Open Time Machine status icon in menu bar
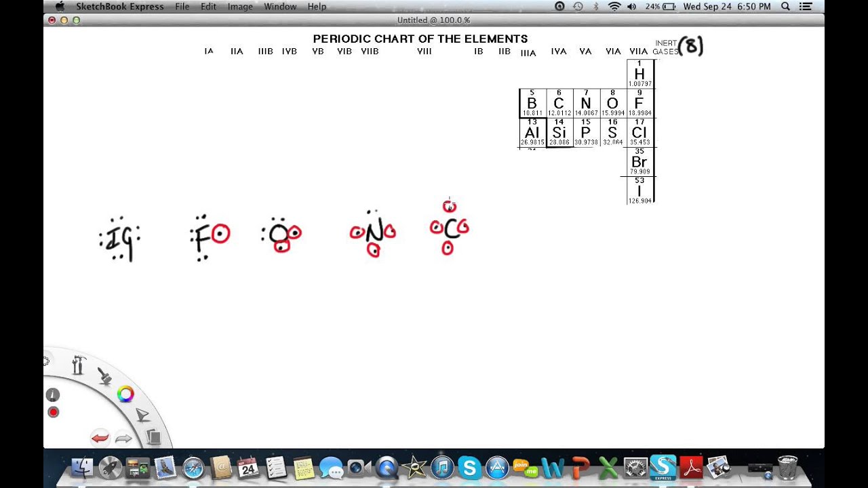The image size is (868, 488). [x=578, y=6]
